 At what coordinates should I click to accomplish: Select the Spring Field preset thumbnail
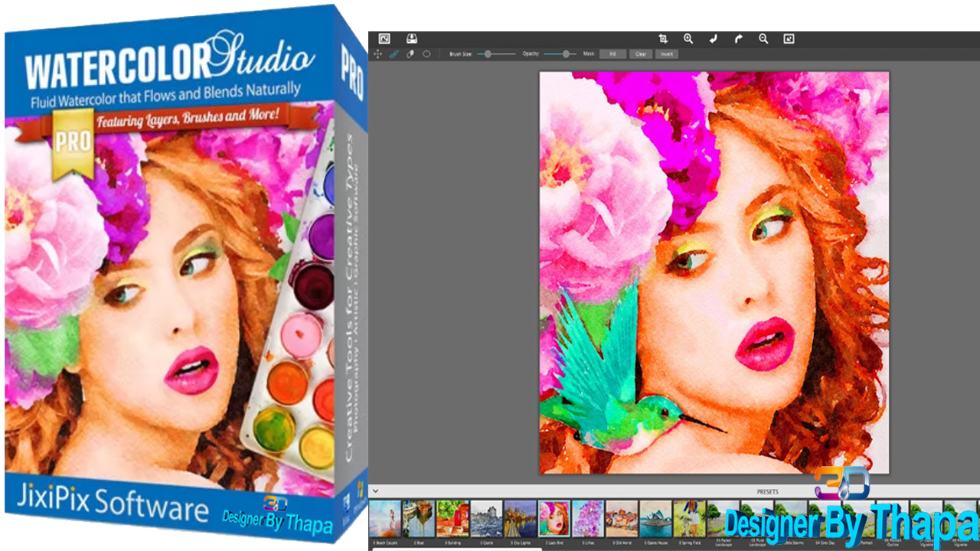(x=689, y=519)
